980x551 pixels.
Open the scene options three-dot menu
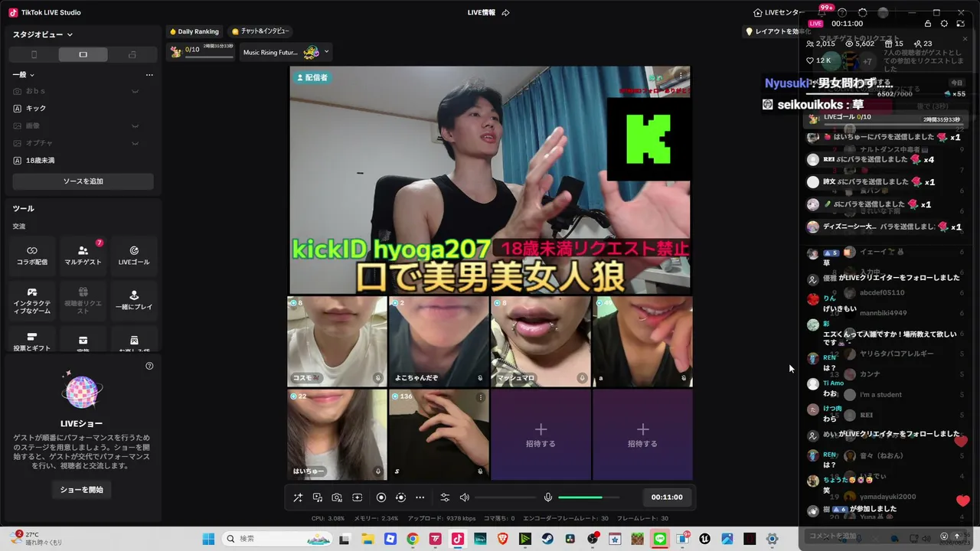[x=149, y=75]
